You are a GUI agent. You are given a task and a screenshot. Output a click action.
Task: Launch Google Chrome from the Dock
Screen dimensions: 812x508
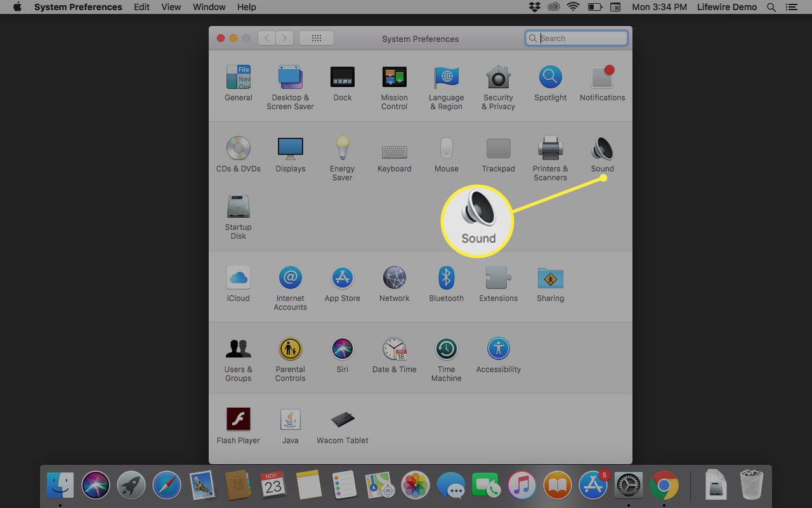[664, 486]
